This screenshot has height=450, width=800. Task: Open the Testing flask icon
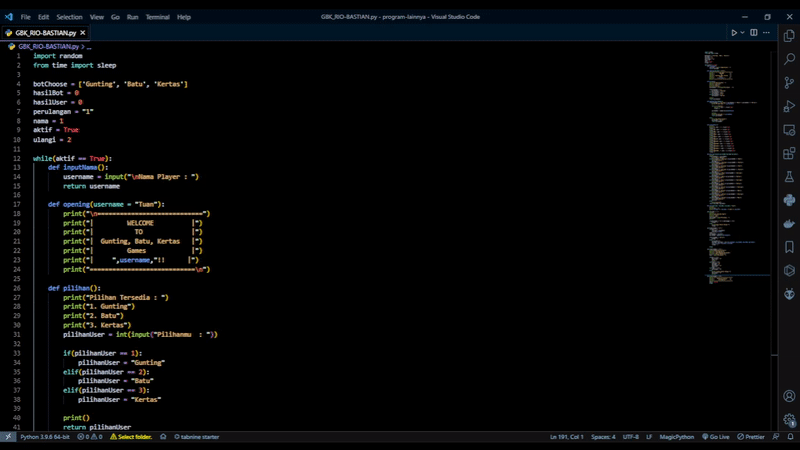pos(789,176)
